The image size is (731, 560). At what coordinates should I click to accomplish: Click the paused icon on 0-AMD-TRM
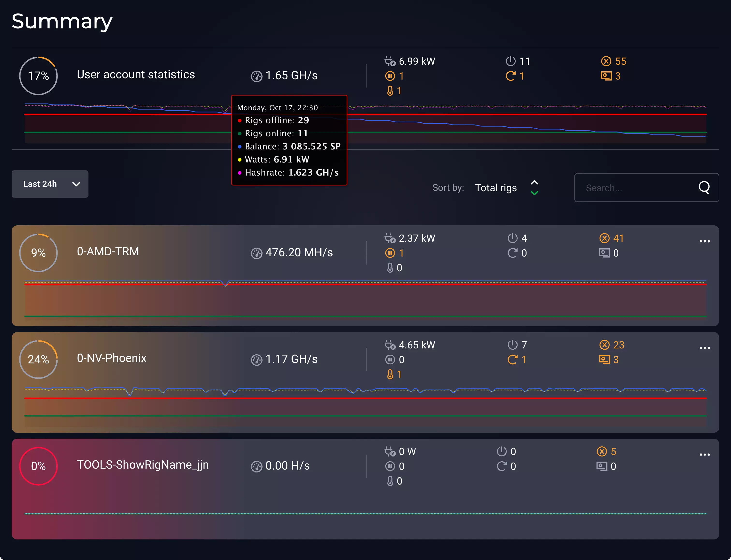click(x=390, y=253)
